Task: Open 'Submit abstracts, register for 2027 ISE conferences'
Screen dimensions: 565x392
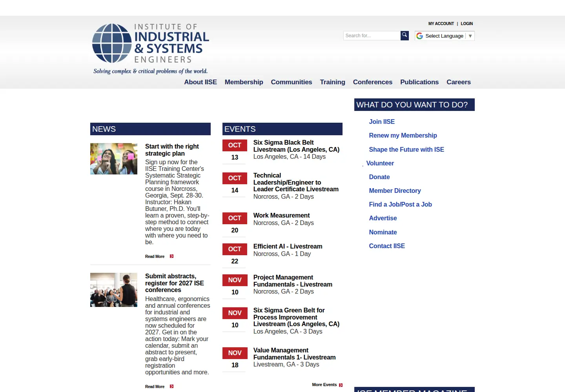Action: click(x=175, y=283)
